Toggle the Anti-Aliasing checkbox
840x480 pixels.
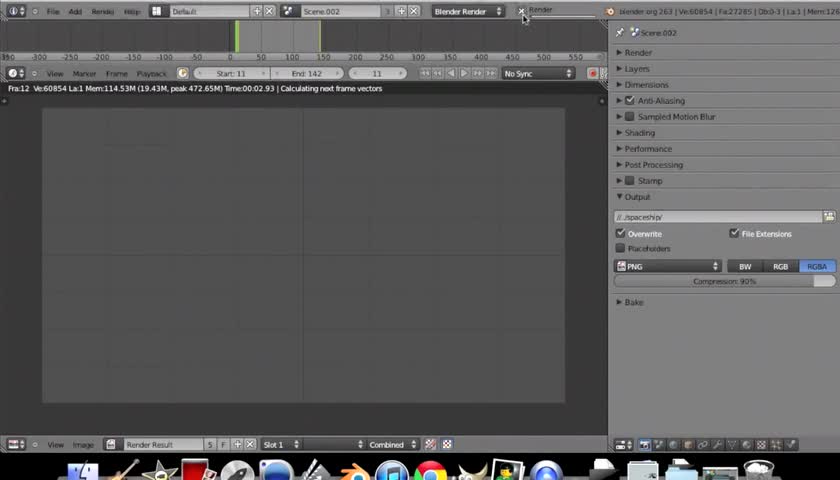point(629,100)
